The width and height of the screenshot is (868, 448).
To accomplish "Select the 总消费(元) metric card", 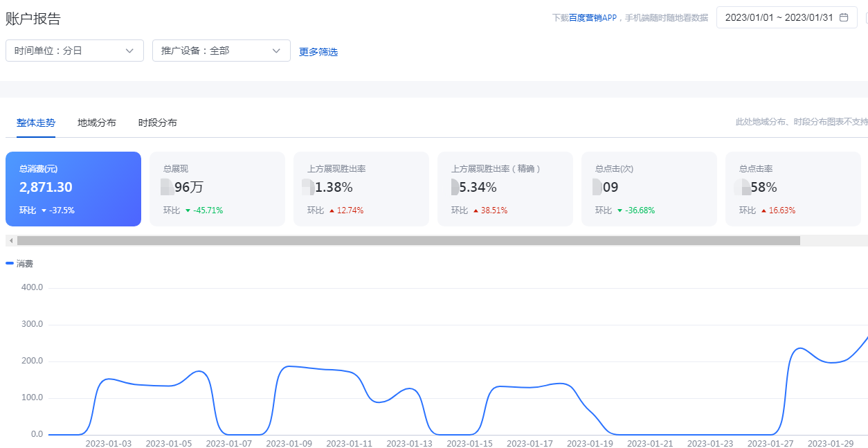I will (x=73, y=189).
